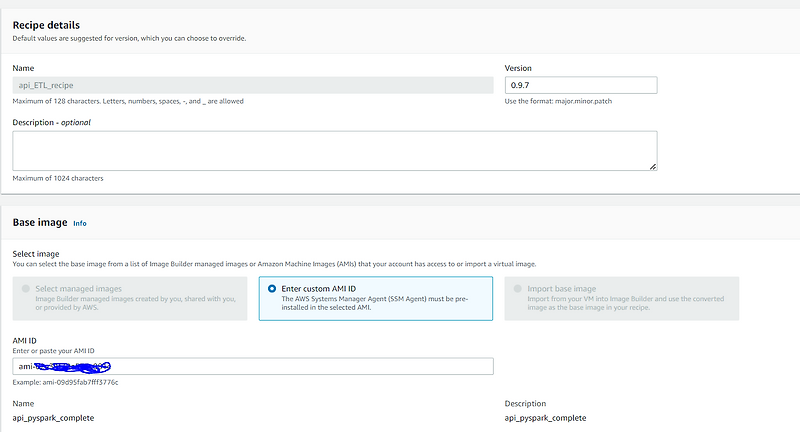This screenshot has height=432, width=800.
Task: Click the Select image label
Action: tap(36, 253)
